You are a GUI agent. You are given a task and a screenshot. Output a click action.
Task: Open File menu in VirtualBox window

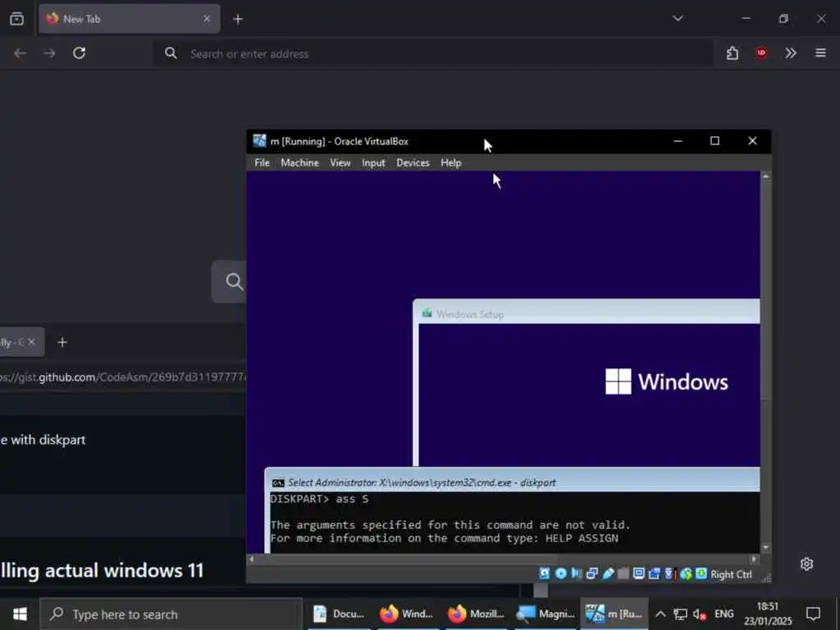[x=262, y=163]
